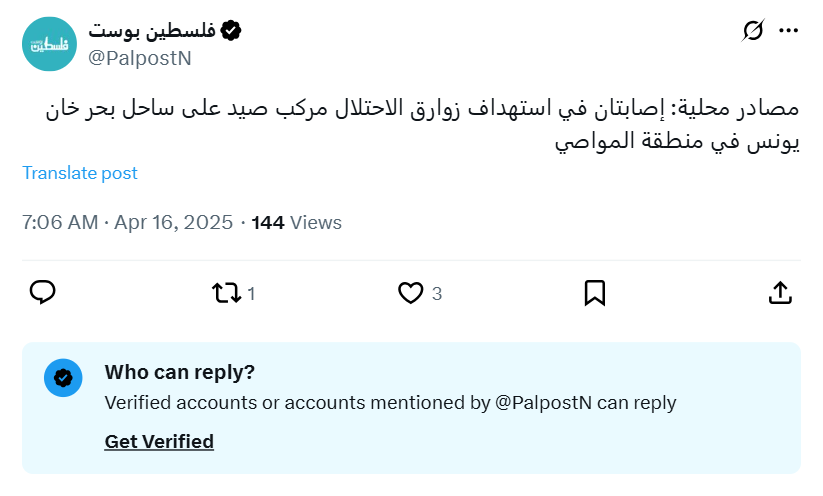Screen dimensions: 823x496
Task: Click the reply speech bubble icon
Action: (42, 292)
